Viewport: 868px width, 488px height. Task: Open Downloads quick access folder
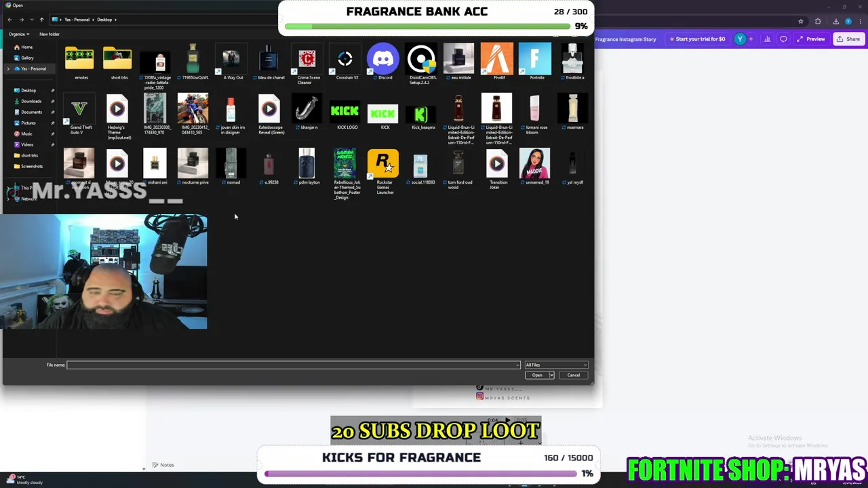[31, 101]
